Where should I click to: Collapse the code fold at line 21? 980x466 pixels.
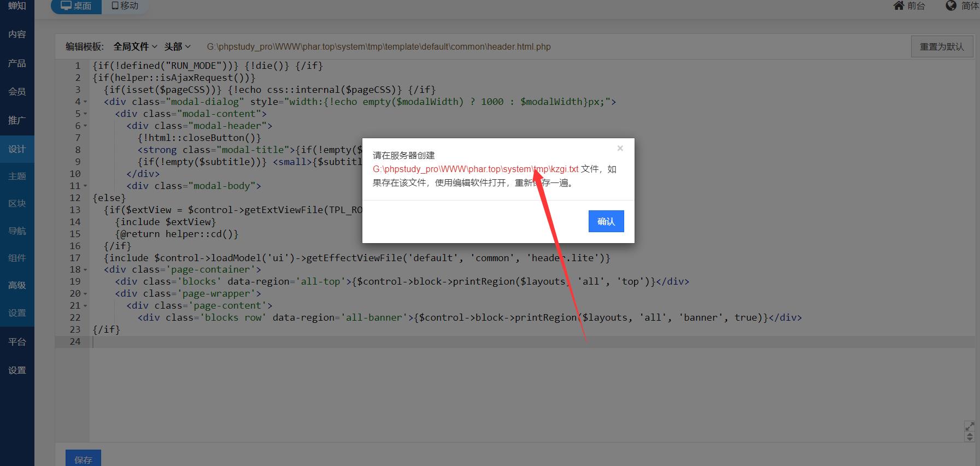85,305
